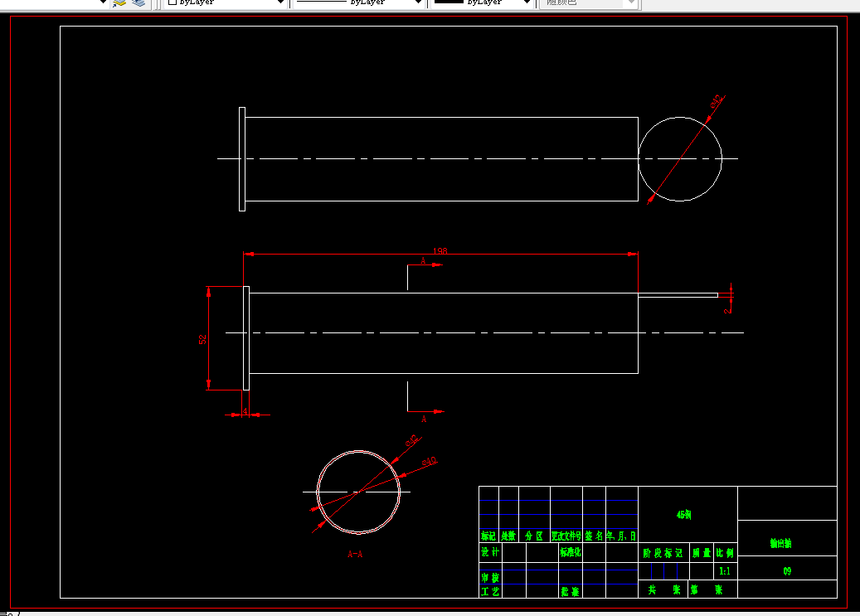Select the 比例 title block label
The width and height of the screenshot is (860, 616).
[x=725, y=553]
